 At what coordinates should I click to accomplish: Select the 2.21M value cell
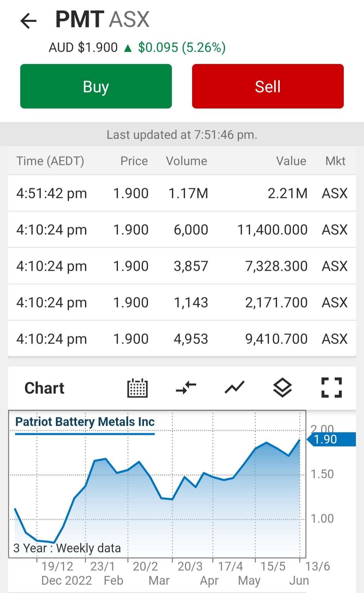pos(287,194)
